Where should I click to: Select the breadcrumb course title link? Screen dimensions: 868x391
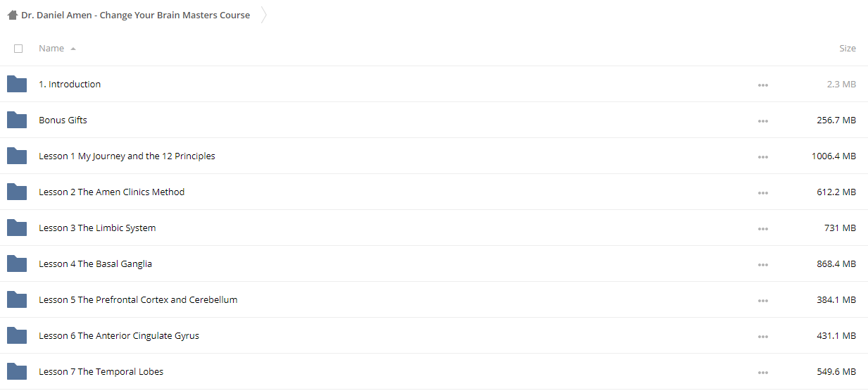(x=135, y=15)
